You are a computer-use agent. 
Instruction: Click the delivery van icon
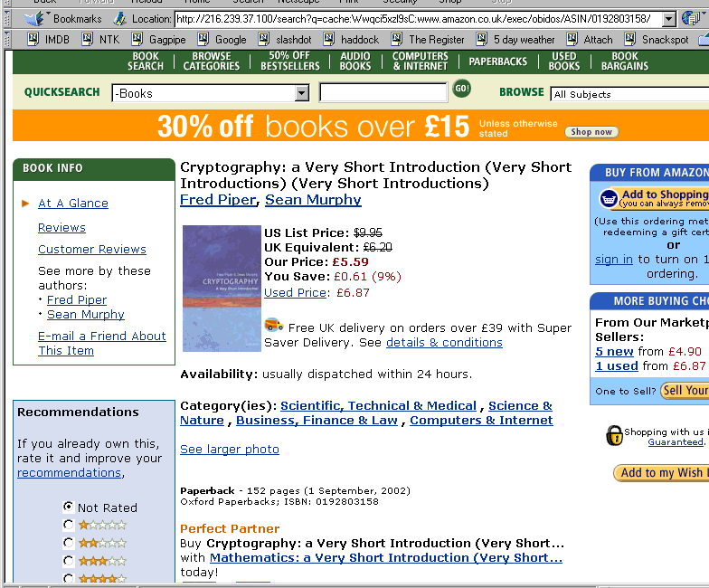[273, 324]
